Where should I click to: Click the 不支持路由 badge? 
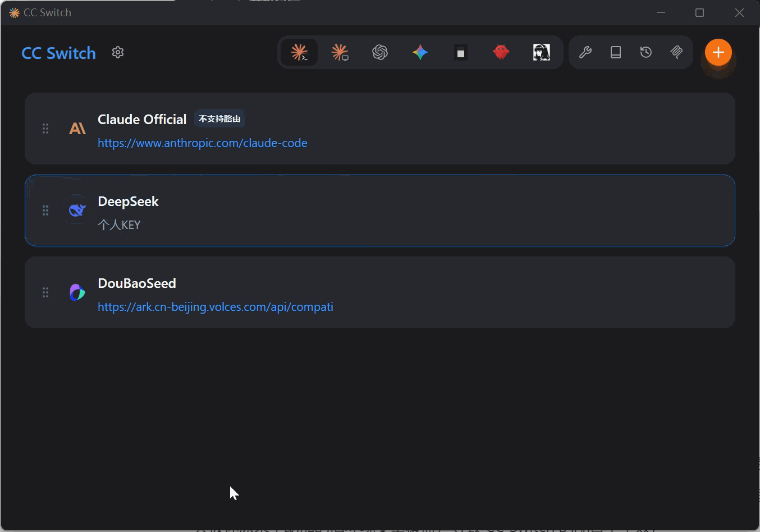[219, 119]
